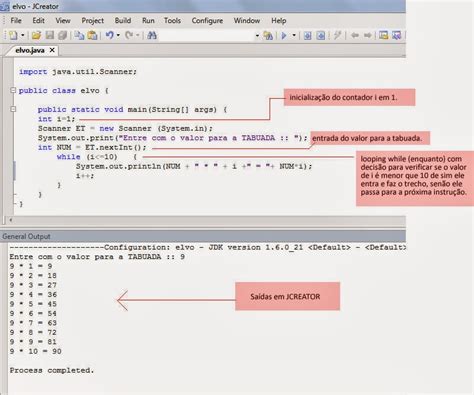Click the wand tool icon
The width and height of the screenshot is (474, 395).
[337, 35]
